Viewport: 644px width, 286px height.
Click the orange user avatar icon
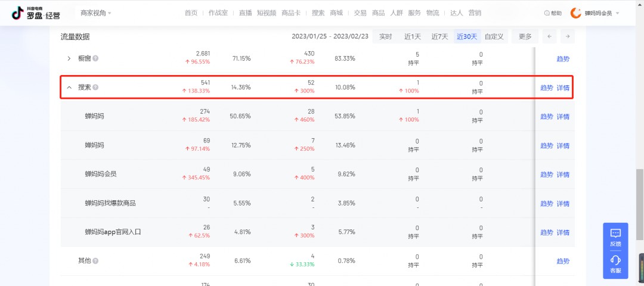(x=576, y=13)
